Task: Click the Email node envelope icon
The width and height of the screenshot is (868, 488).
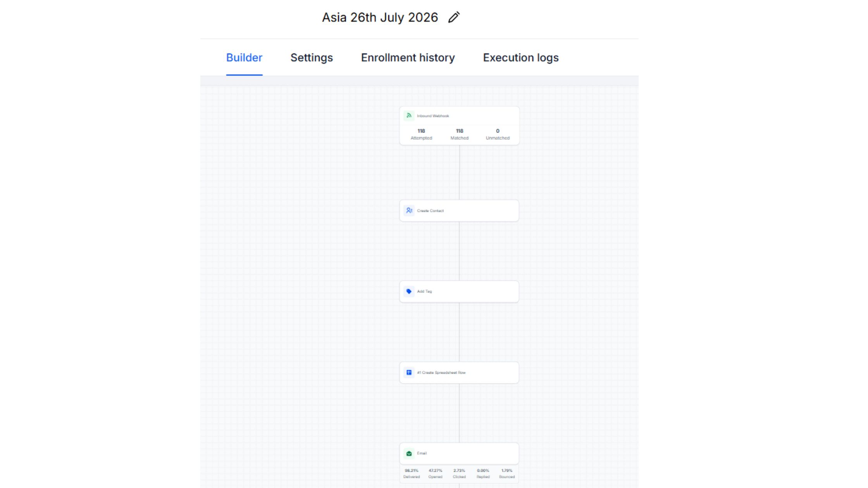Action: (x=409, y=453)
